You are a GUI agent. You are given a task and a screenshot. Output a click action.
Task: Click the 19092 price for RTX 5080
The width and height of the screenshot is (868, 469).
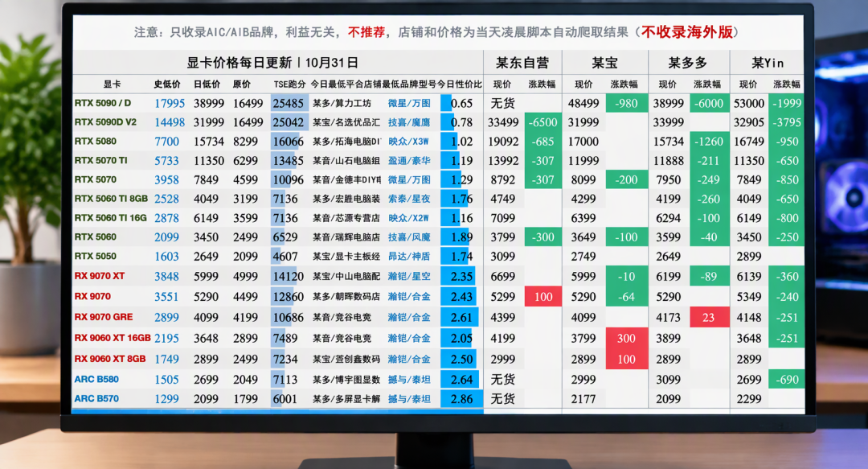point(503,142)
